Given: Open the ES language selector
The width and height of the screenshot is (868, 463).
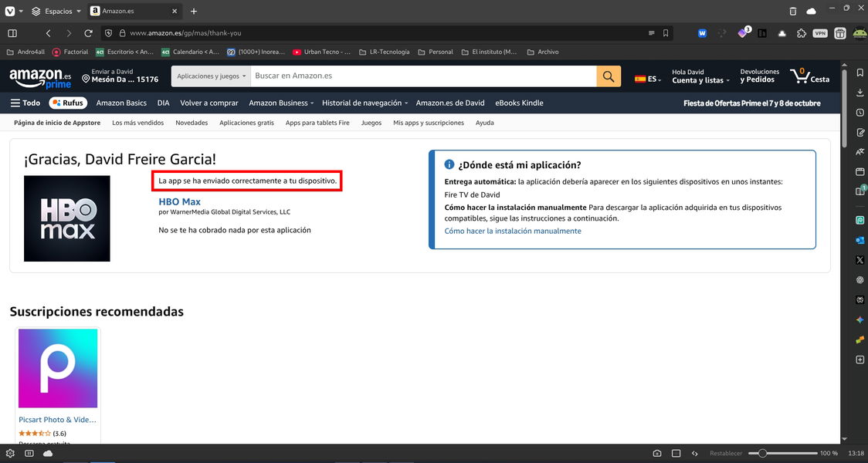Looking at the screenshot, I should click(648, 79).
